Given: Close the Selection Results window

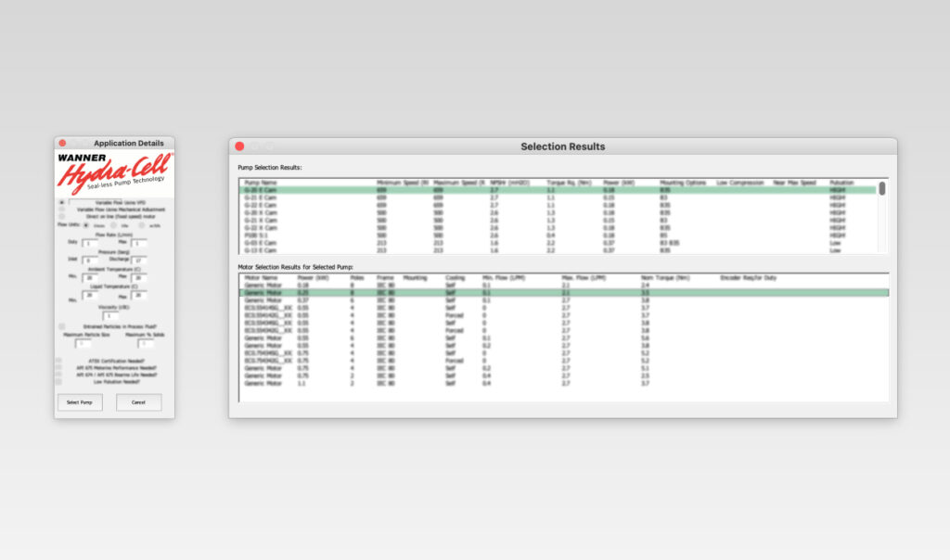Looking at the screenshot, I should tap(240, 146).
